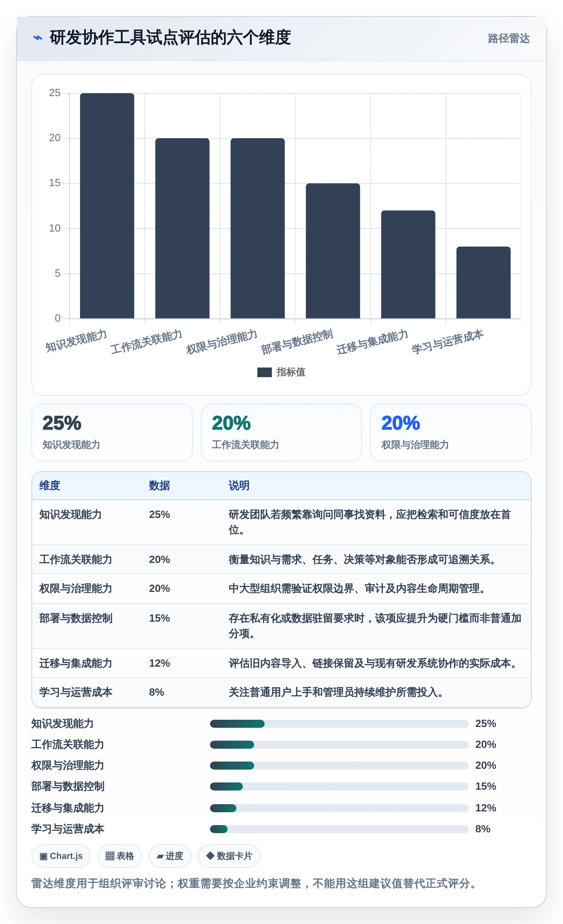The image size is (563, 924).
Task: Click the 进度 tag chip
Action: point(170,856)
